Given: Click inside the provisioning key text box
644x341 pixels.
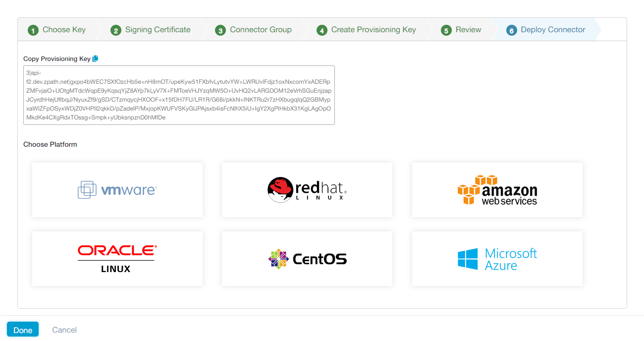Looking at the screenshot, I should point(178,94).
